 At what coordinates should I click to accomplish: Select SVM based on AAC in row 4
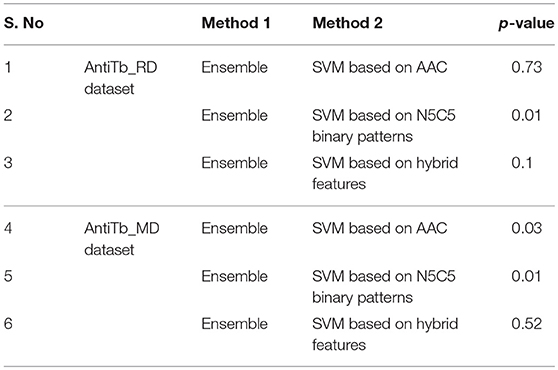(379, 228)
